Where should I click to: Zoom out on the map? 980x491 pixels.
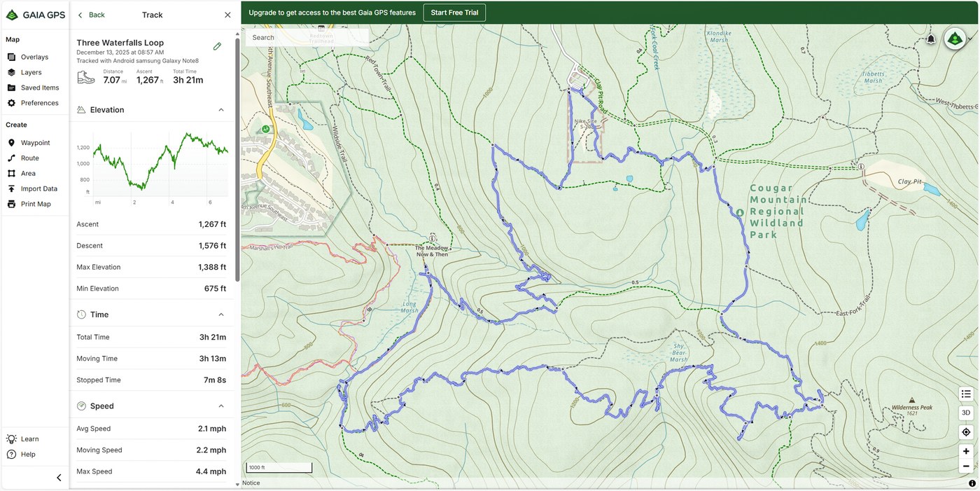[x=966, y=466]
